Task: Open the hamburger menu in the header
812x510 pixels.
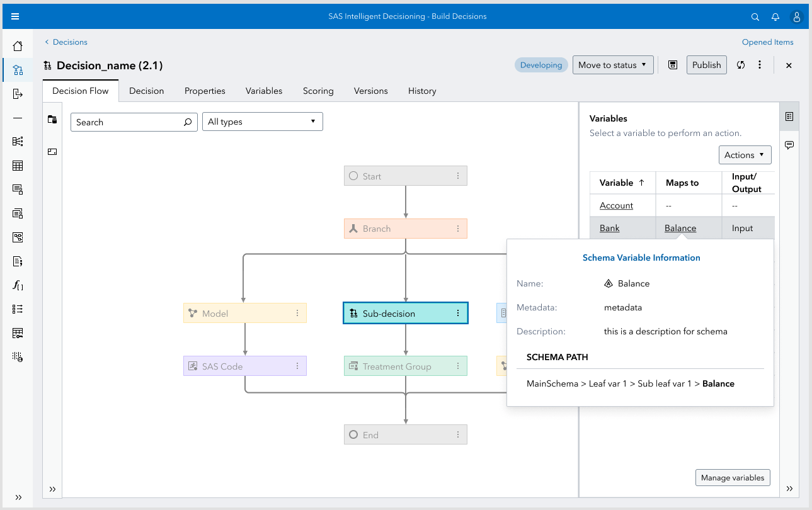Action: pos(15,16)
